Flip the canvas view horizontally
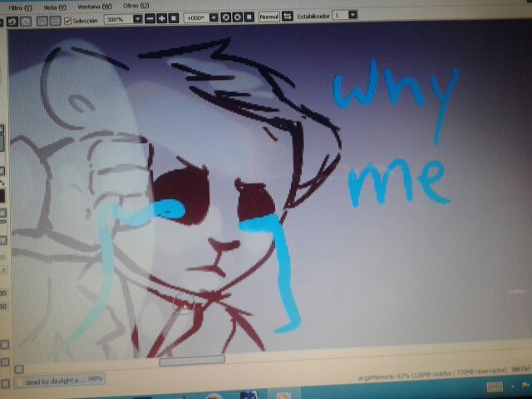 (x=288, y=16)
